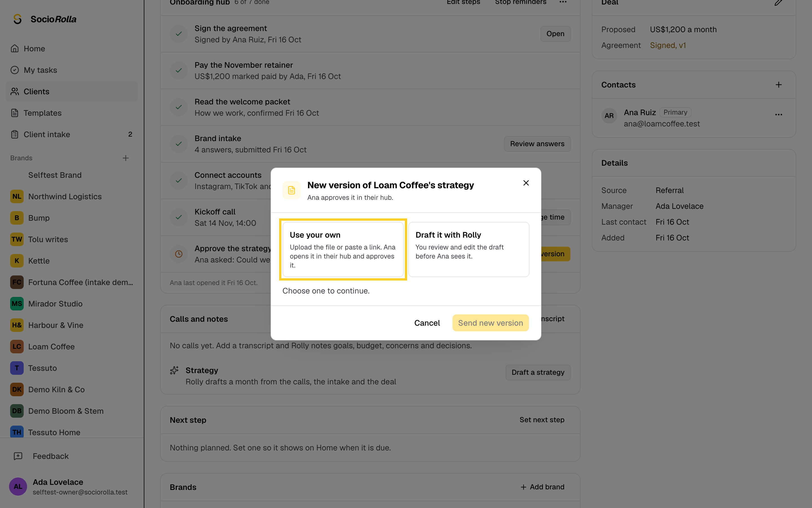Viewport: 812px width, 508px height.
Task: Open My tasks in sidebar
Action: [x=72, y=70]
